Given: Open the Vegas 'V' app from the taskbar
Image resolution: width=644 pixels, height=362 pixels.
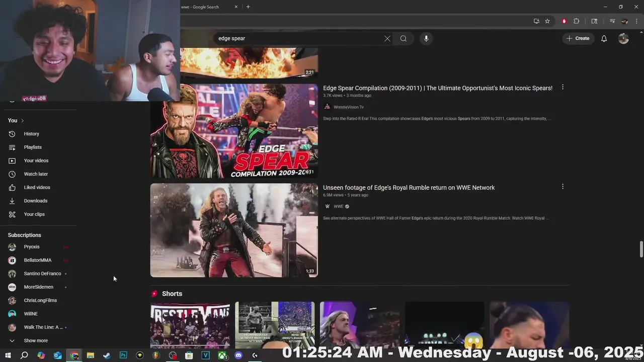Looking at the screenshot, I should [x=205, y=355].
